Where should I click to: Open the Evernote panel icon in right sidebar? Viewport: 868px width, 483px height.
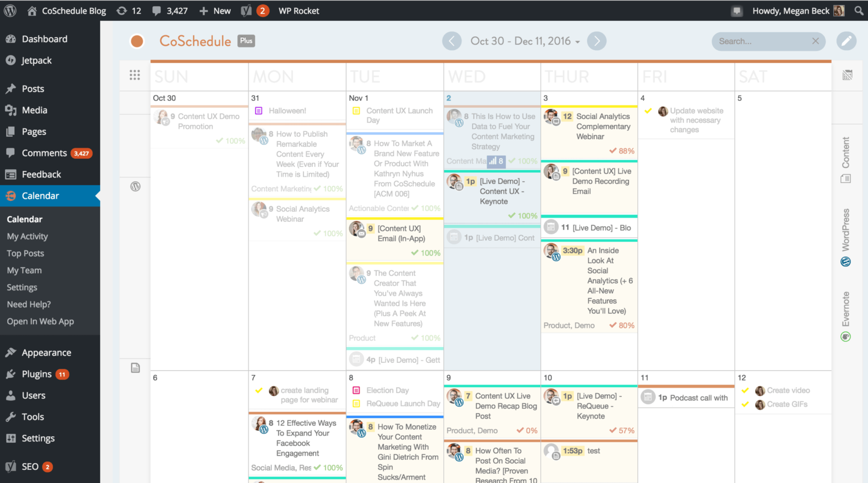[x=845, y=337]
